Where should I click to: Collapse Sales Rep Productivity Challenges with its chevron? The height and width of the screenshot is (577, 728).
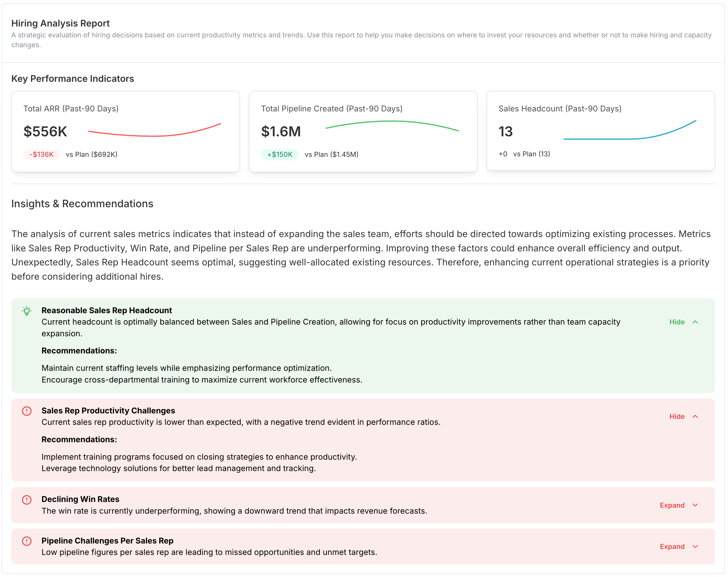[695, 417]
